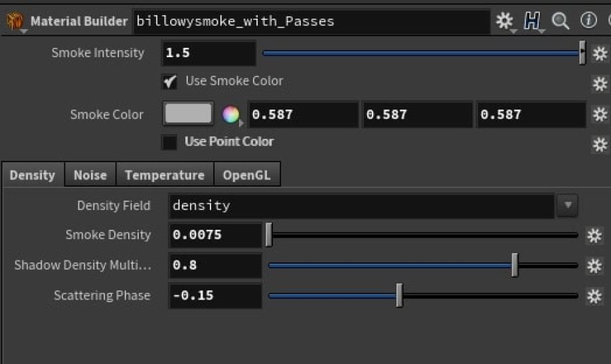Click the Material Builder node icon
The width and height of the screenshot is (611, 364).
[15, 21]
